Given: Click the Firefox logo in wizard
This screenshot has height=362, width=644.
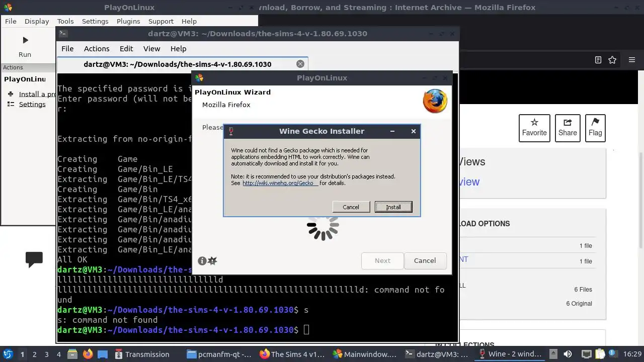Looking at the screenshot, I should click(x=435, y=101).
